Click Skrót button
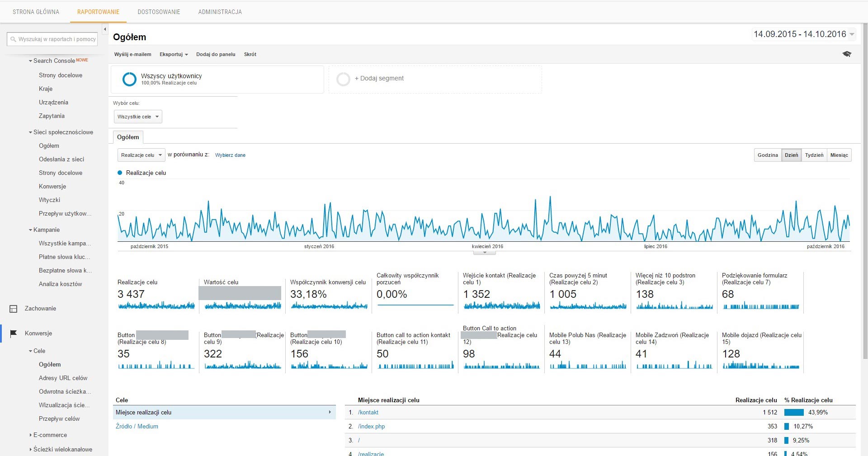 (x=250, y=54)
